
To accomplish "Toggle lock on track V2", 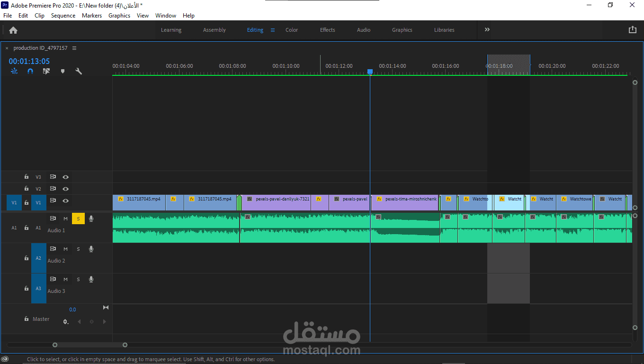I will tap(27, 189).
